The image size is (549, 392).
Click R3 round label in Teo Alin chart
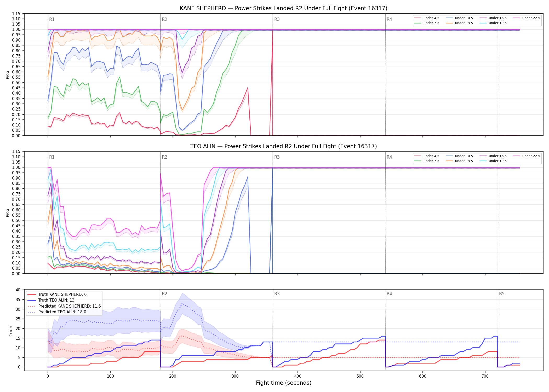tap(277, 157)
